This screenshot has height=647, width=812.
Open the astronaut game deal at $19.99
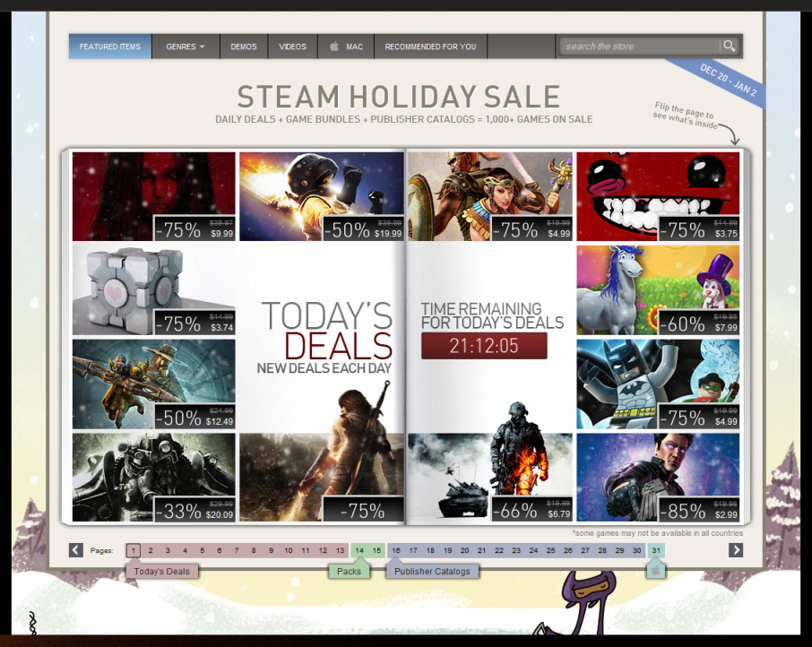coord(322,196)
